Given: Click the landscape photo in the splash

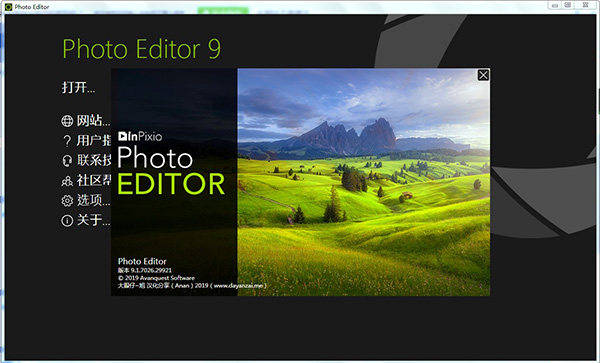Looking at the screenshot, I should point(364,182).
